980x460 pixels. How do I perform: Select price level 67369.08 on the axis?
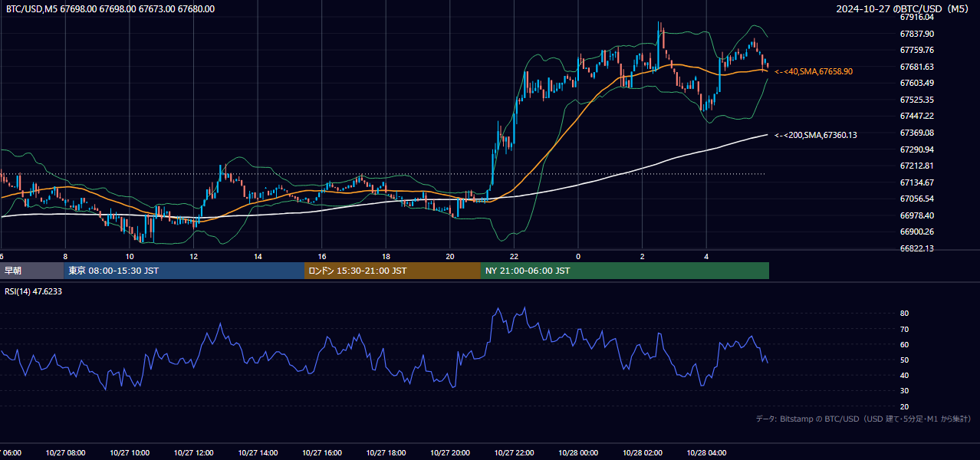[x=917, y=133]
